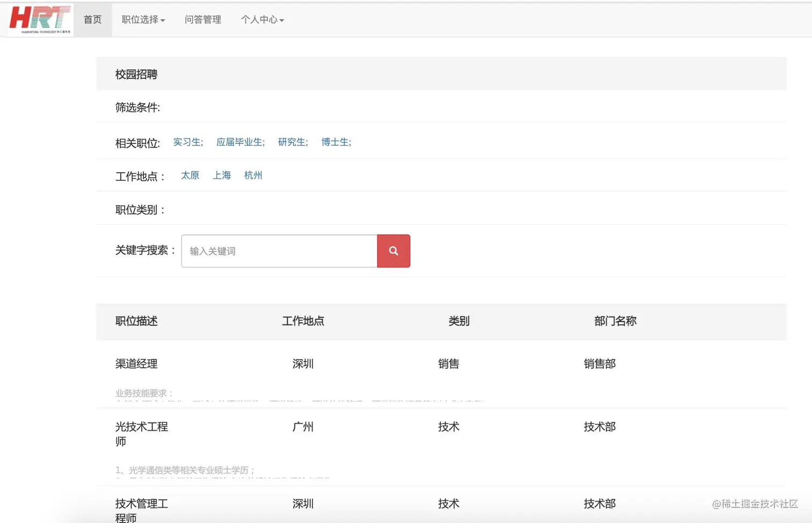The image size is (812, 523).
Task: Click 深圳 in the 技术管理工程师 row
Action: [x=303, y=504]
